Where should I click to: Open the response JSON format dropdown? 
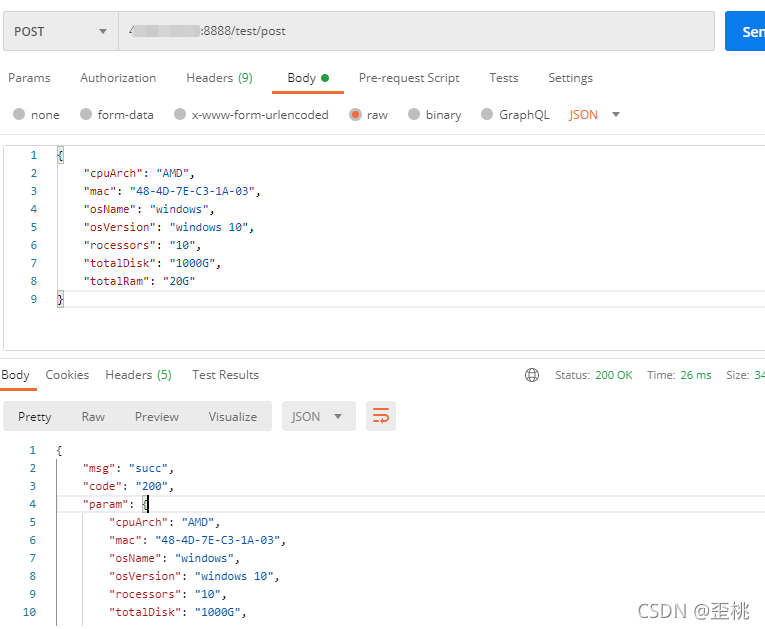(x=319, y=416)
